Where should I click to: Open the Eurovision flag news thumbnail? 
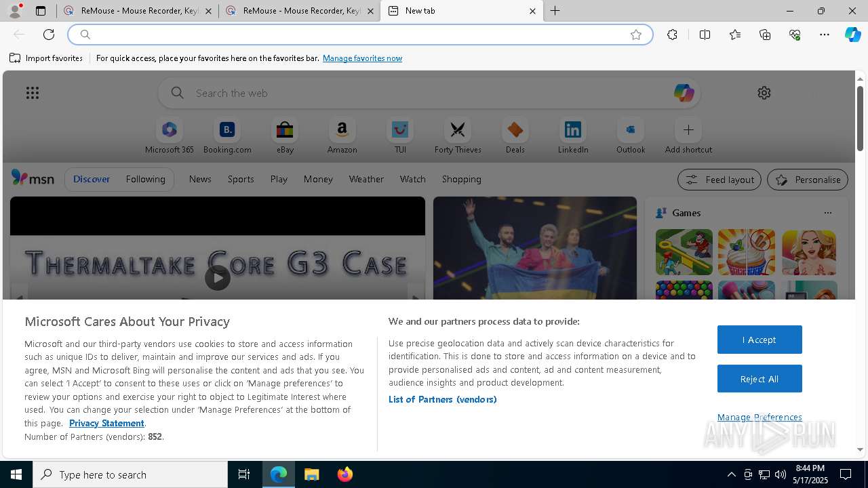click(535, 248)
